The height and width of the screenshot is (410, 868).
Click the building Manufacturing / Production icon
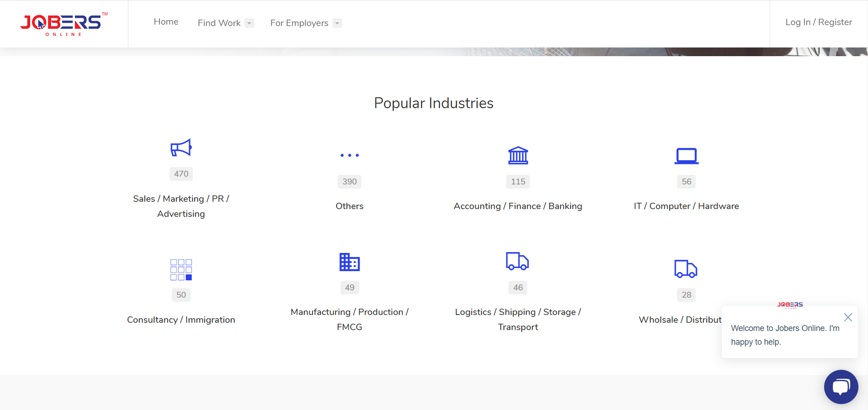pos(349,262)
